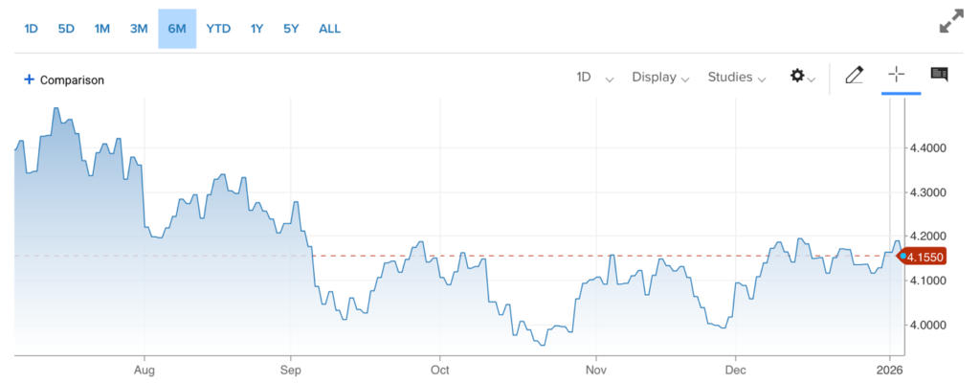Click the highlighted 6M range tab
The width and height of the screenshot is (980, 383).
click(x=177, y=29)
